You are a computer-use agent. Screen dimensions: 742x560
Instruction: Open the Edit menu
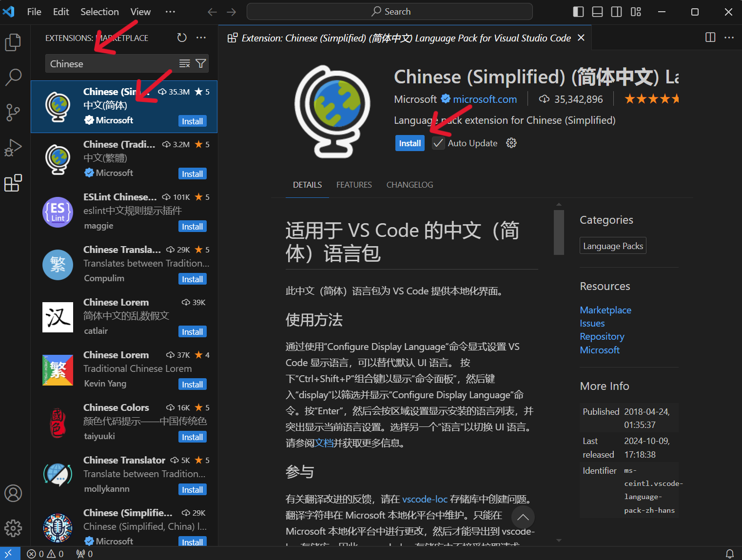61,12
